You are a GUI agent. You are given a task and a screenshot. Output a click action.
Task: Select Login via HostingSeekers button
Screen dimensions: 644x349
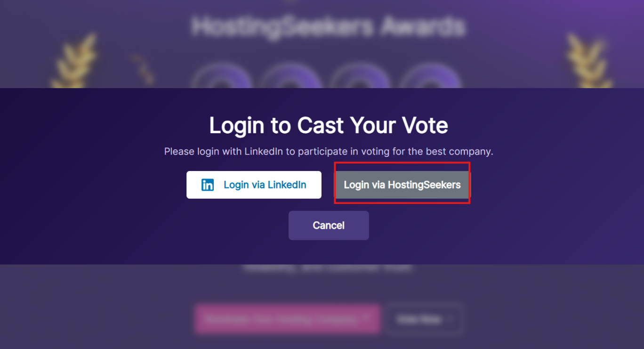coord(402,185)
